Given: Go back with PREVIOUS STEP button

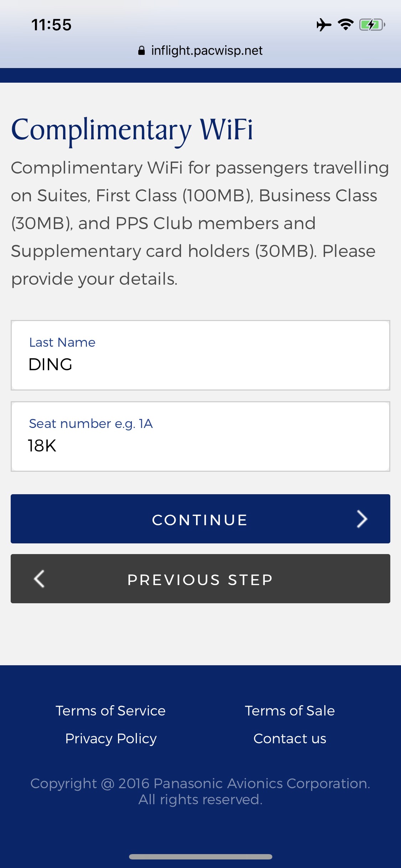Looking at the screenshot, I should pyautogui.click(x=200, y=579).
